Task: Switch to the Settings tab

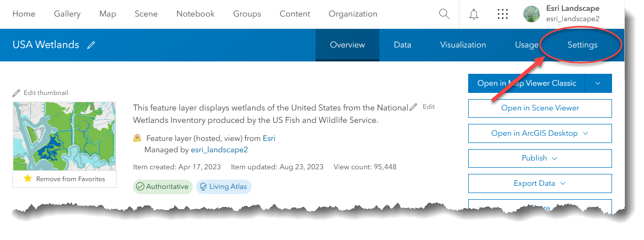Action: (x=582, y=45)
